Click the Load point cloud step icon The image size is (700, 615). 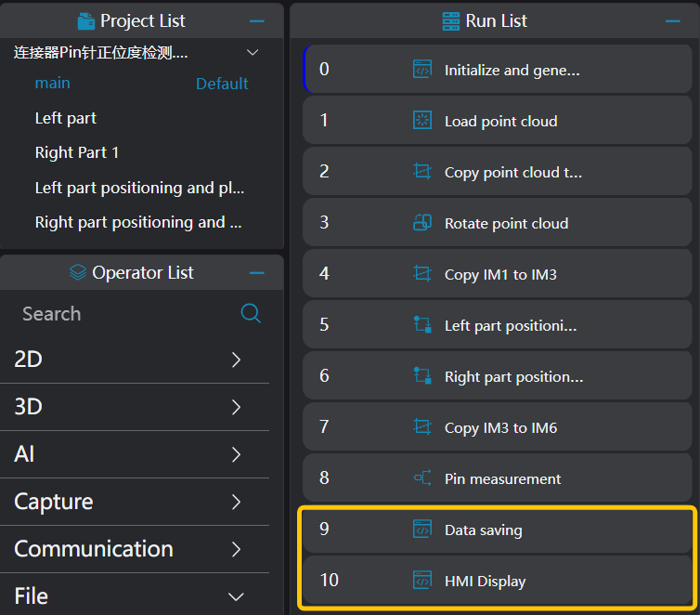point(422,121)
